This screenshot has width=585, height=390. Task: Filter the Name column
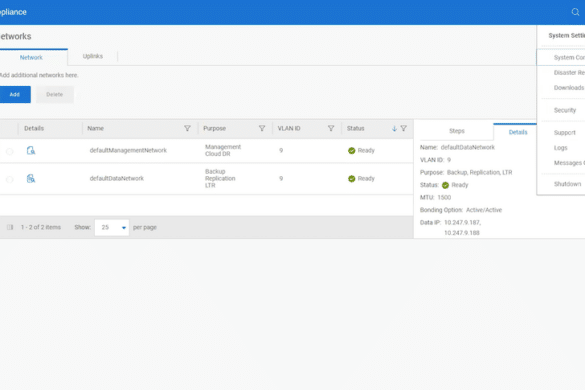coord(187,128)
